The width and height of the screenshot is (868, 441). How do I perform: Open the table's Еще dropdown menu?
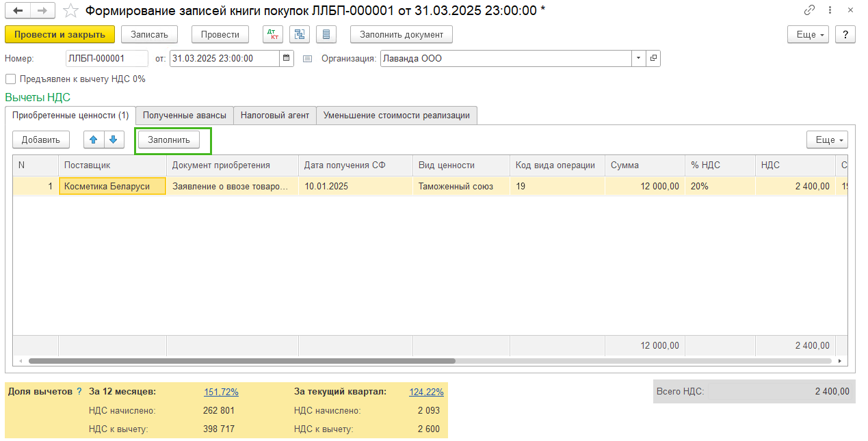(827, 139)
